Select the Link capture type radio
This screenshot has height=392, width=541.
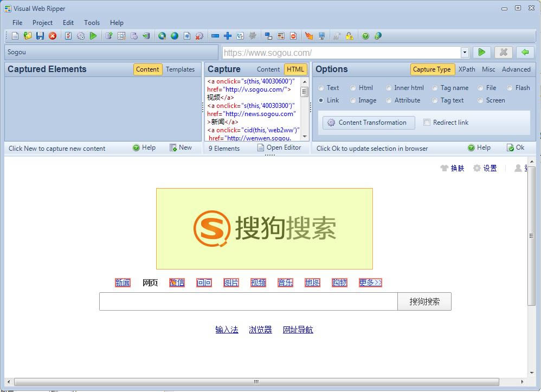click(321, 100)
